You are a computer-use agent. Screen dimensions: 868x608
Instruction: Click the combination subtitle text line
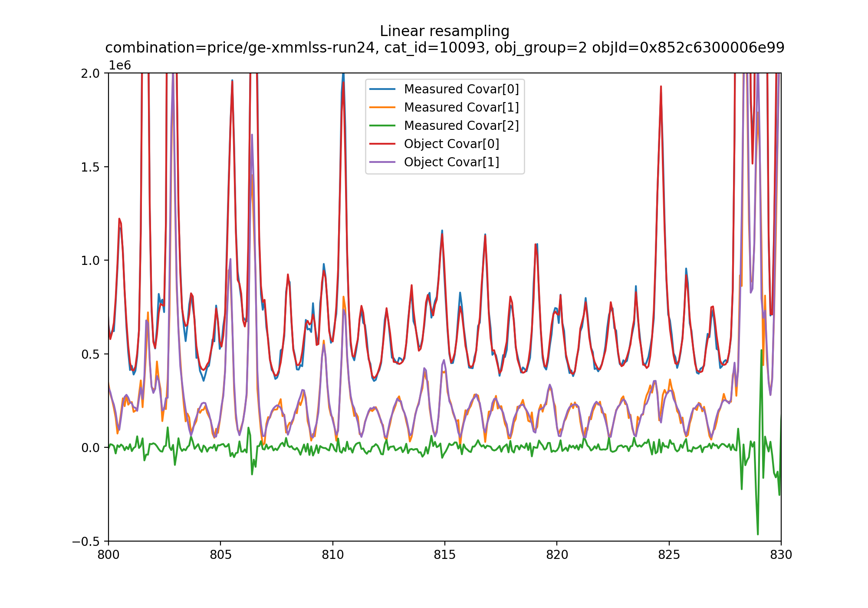444,47
